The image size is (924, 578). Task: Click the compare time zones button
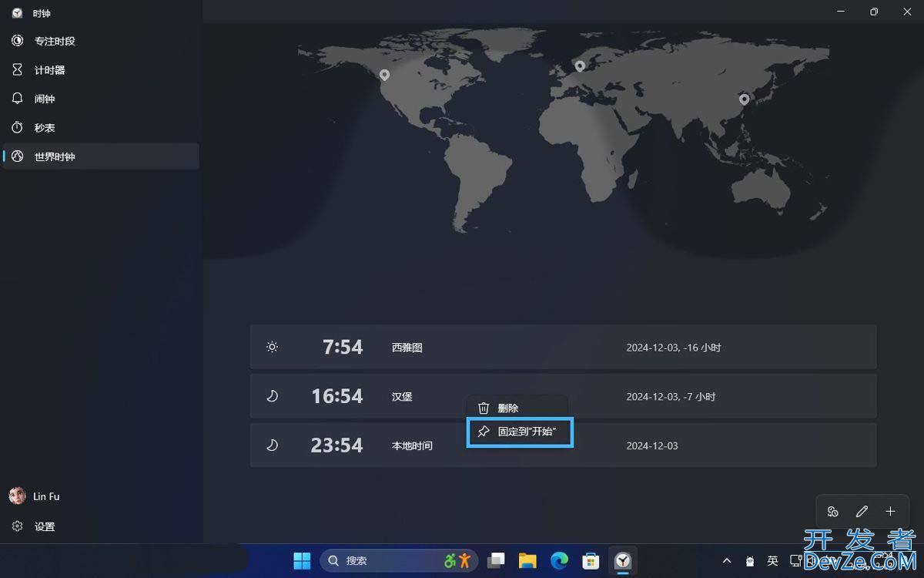tap(832, 511)
